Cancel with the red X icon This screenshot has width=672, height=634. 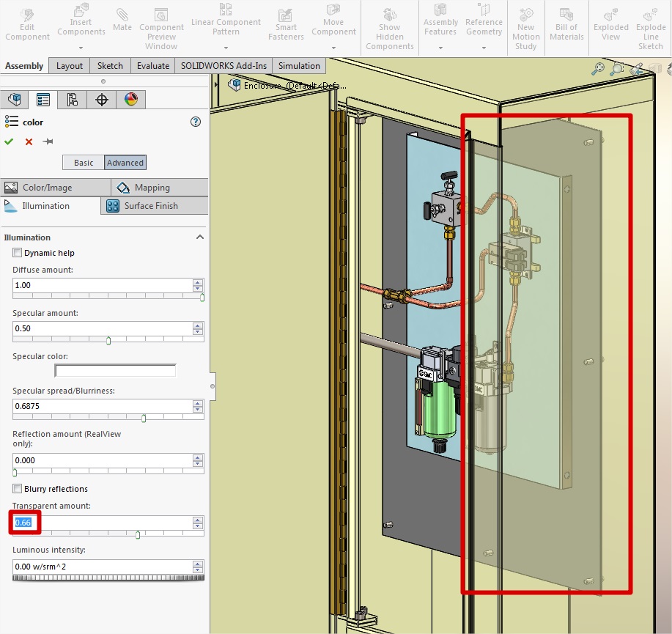29,141
